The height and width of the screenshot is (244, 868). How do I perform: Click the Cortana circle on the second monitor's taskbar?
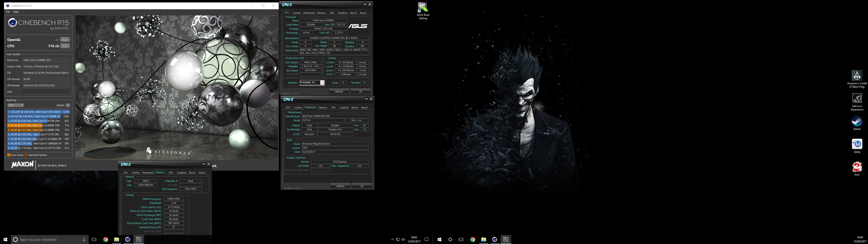click(x=450, y=240)
